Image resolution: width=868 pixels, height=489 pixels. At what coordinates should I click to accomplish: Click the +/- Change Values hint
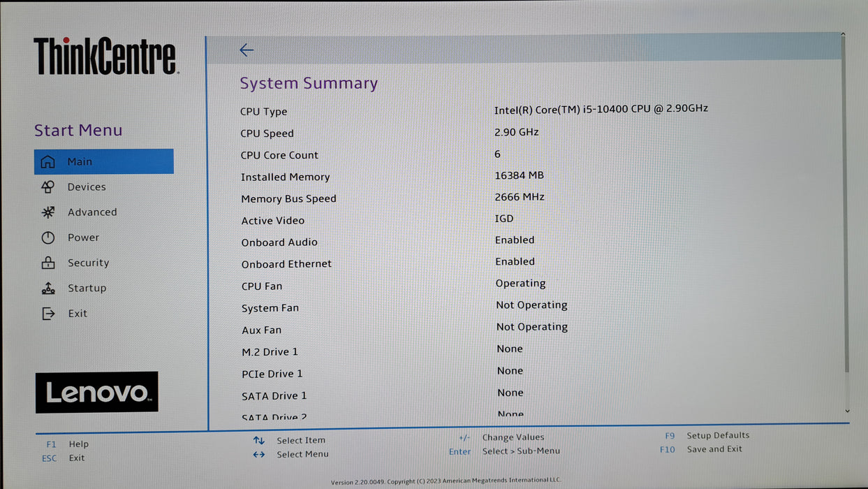coord(501,437)
